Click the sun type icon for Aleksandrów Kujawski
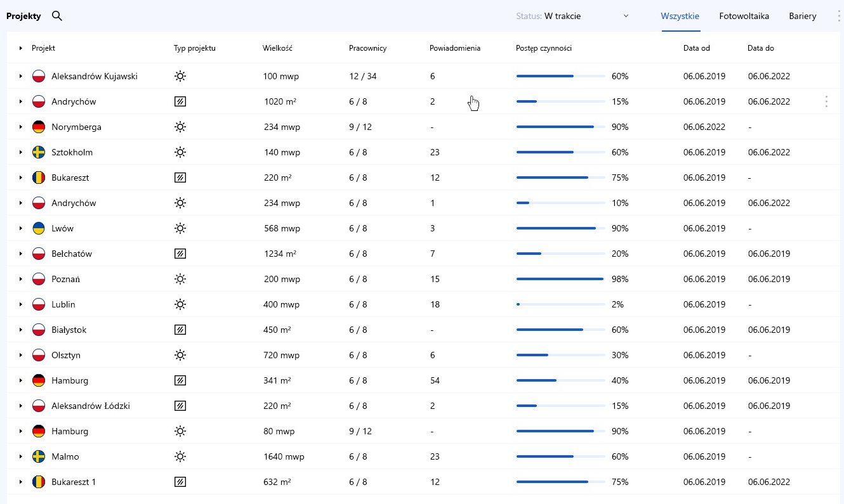844x504 pixels. [x=180, y=76]
